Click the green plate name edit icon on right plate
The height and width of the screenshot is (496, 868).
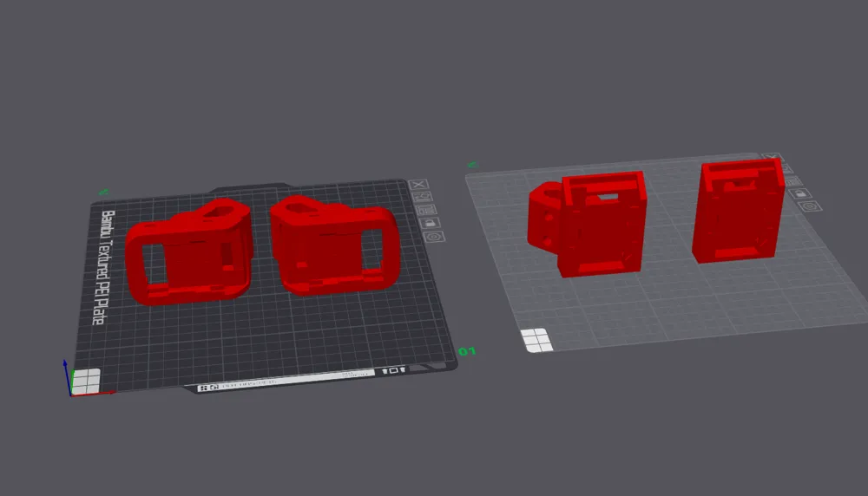coord(472,164)
